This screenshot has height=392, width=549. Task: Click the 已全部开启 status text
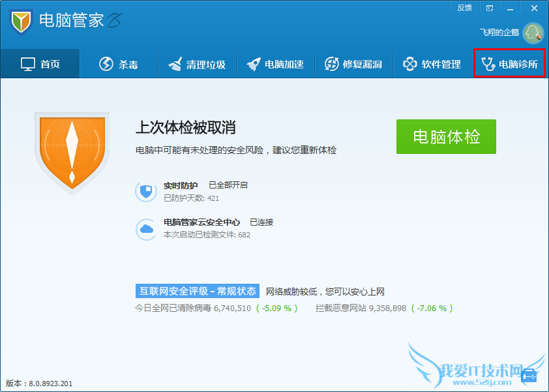(228, 185)
